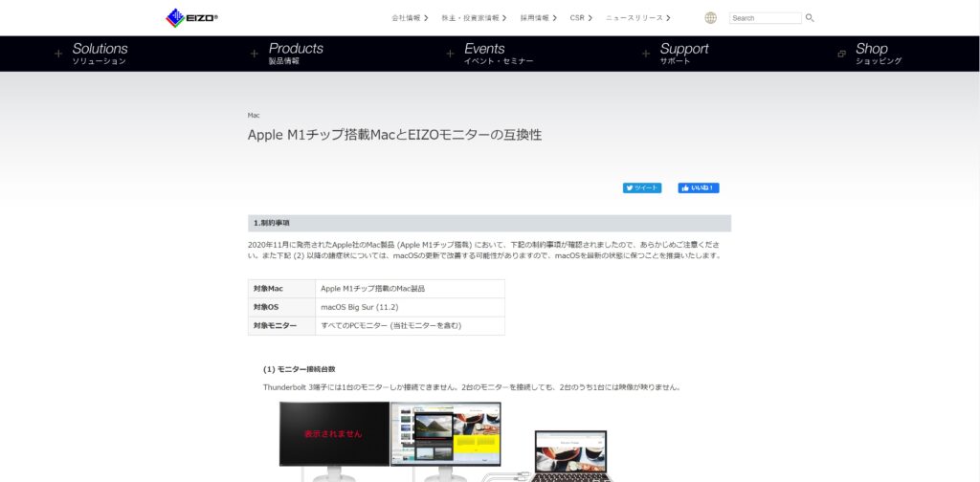The width and height of the screenshot is (980, 482).
Task: Click すべてのPCモニター cell
Action: [410, 326]
